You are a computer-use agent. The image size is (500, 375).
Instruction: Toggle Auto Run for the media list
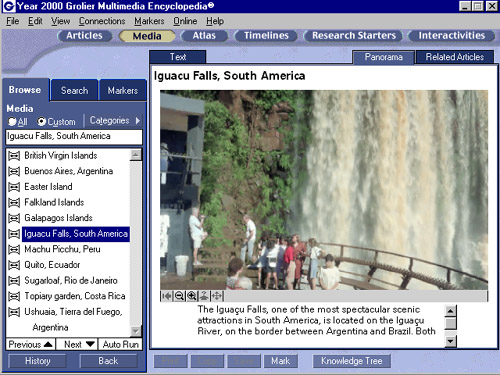click(120, 344)
